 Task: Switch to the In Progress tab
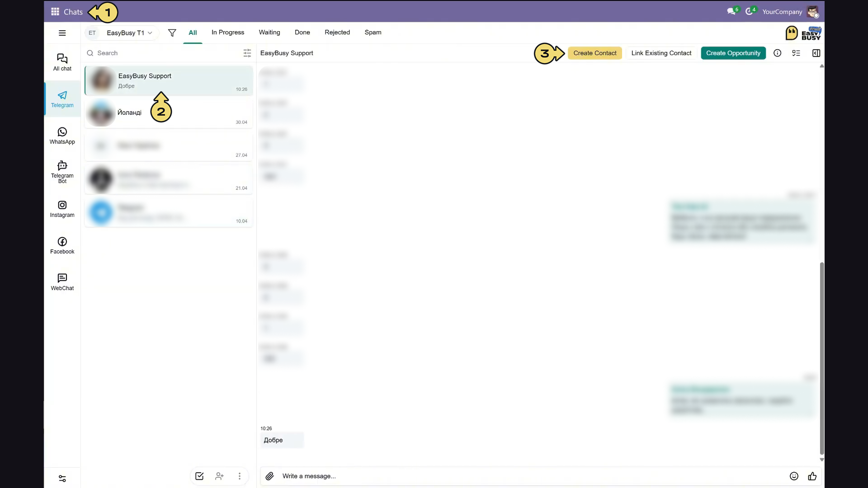228,33
